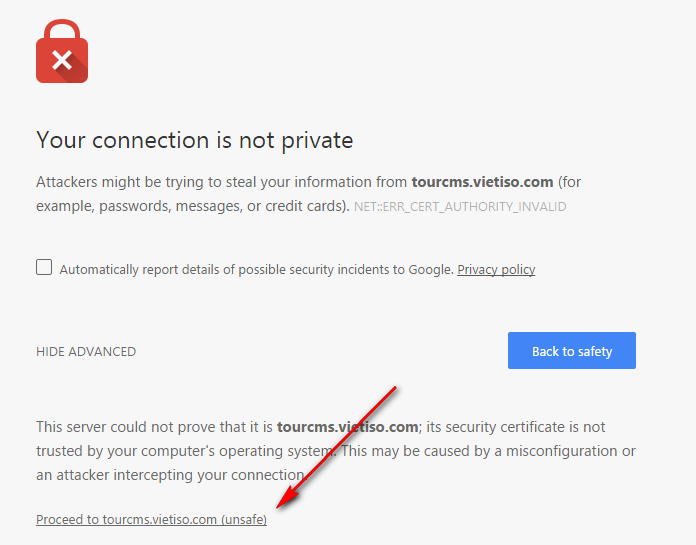Click the 'Automatically report details' label text
The image size is (696, 545).
tap(256, 269)
